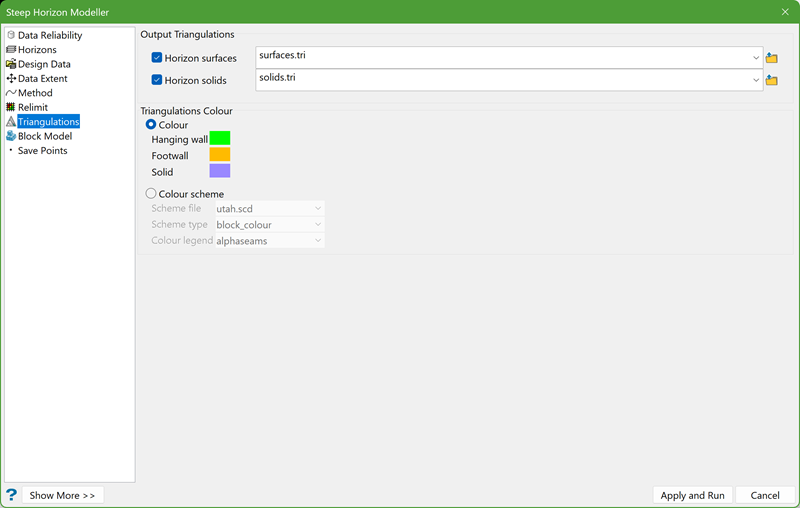Open the Colour legend alphaseams dropdown
This screenshot has height=508, width=800.
click(x=269, y=241)
